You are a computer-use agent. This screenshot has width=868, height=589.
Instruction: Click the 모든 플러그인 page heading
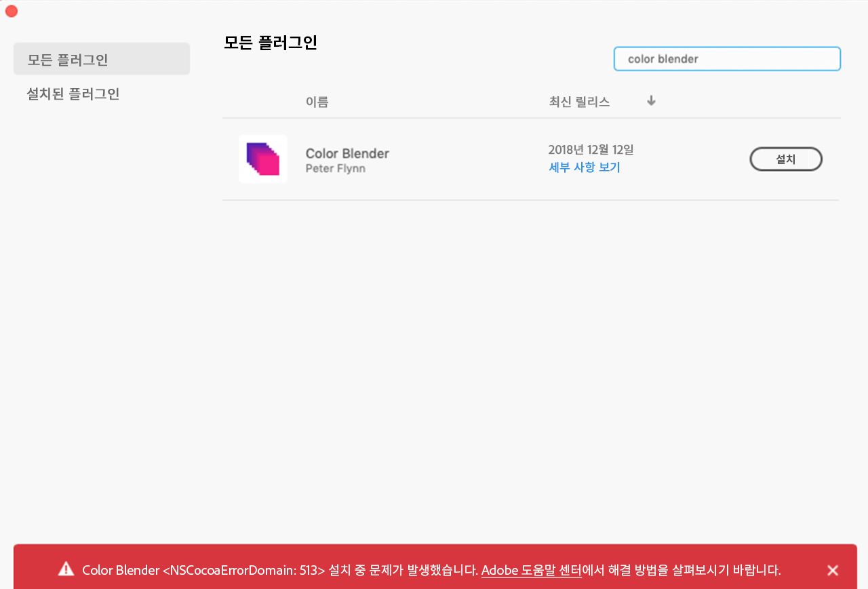[271, 43]
